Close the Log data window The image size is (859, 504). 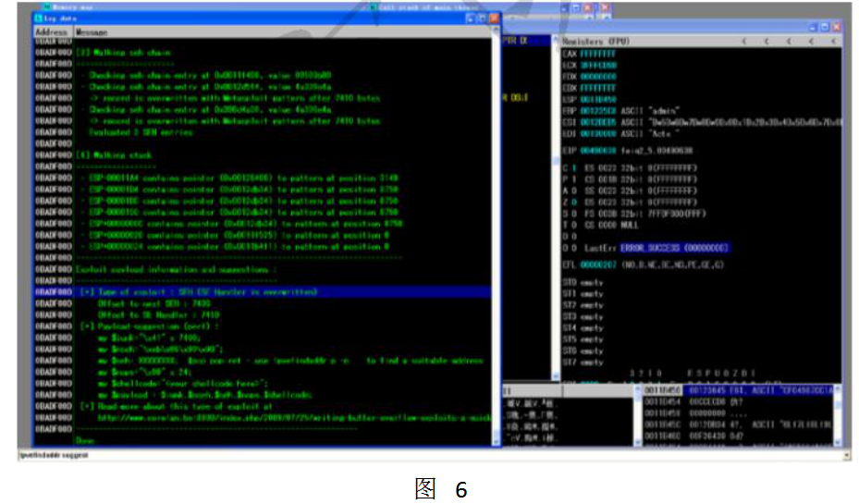tap(494, 18)
